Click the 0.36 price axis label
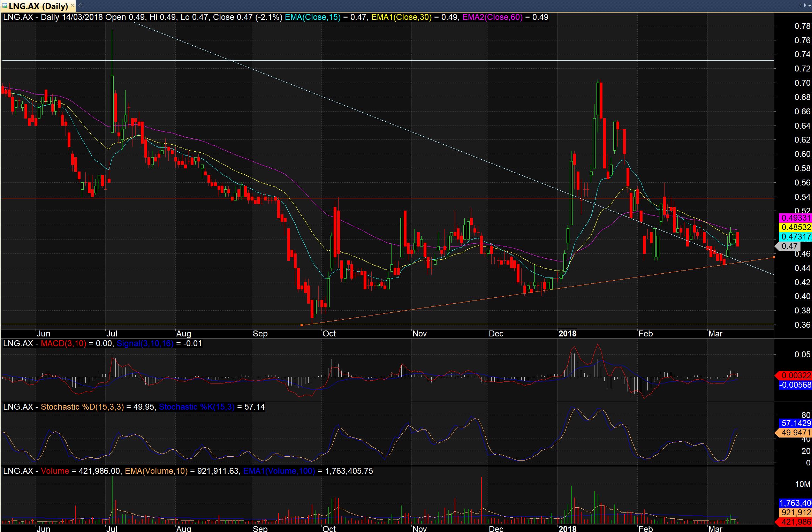Screen dimensions: 812x532 tap(802, 325)
